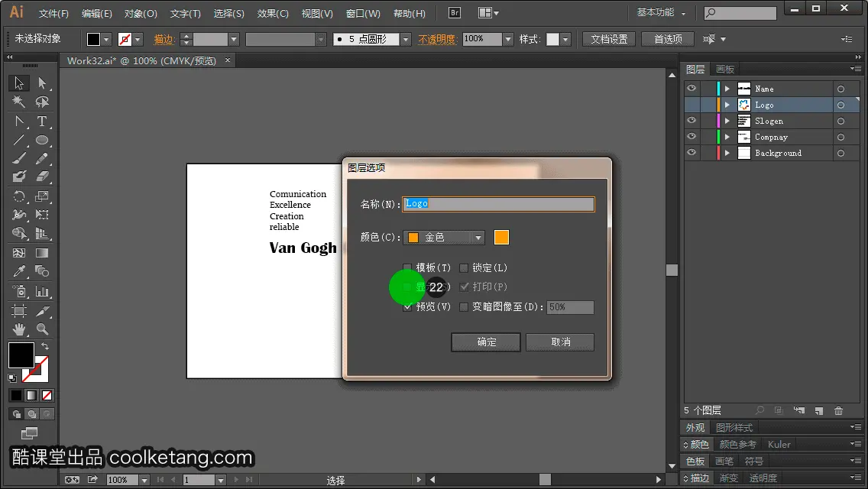
Task: Expand the Compnay layer
Action: pyautogui.click(x=727, y=137)
